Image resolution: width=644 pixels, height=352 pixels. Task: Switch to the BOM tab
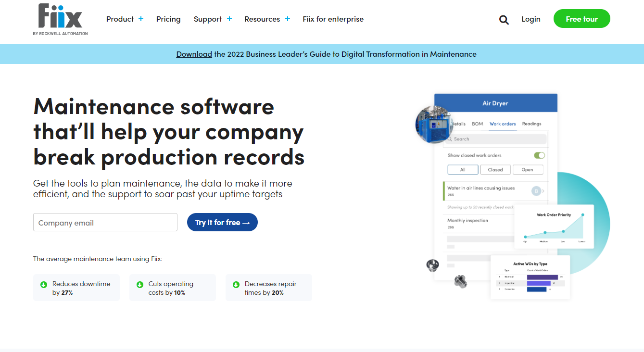477,124
